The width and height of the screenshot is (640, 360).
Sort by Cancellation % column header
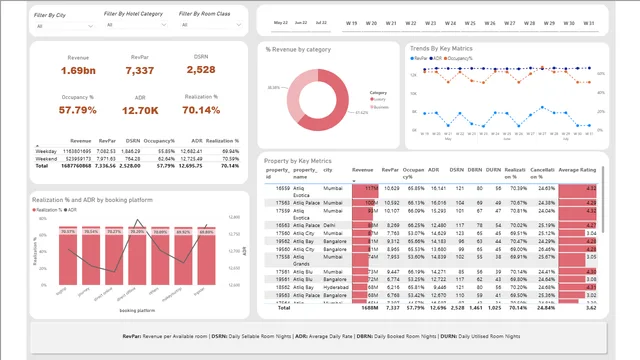(x=542, y=173)
